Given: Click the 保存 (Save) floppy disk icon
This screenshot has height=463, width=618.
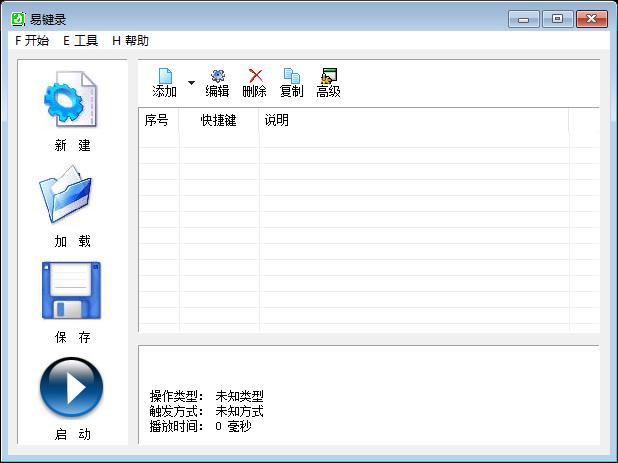Looking at the screenshot, I should 71,290.
